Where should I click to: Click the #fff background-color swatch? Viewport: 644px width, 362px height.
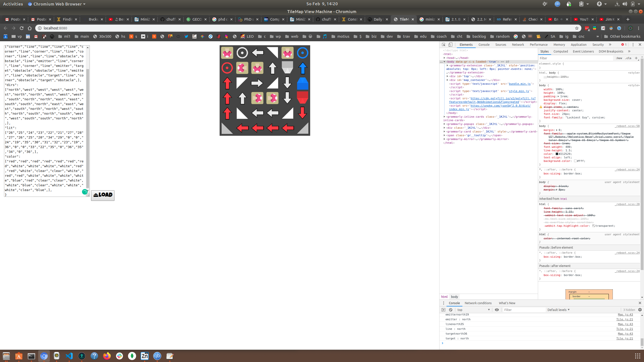click(x=575, y=161)
